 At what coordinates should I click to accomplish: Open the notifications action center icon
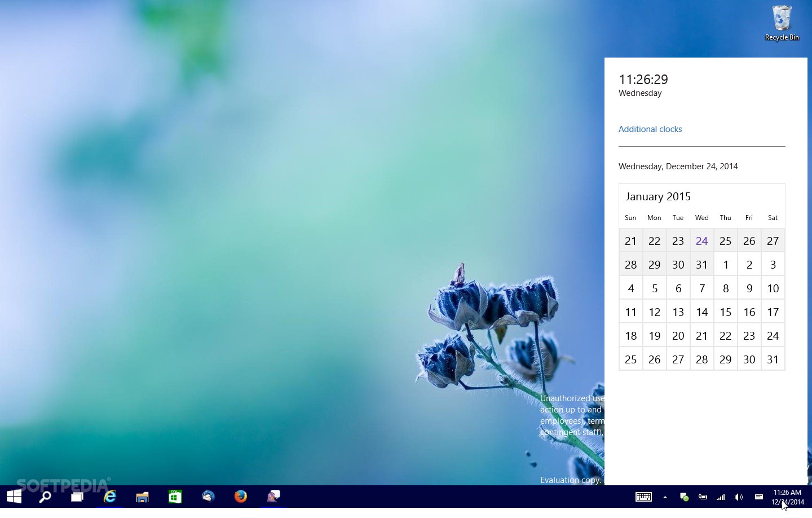pyautogui.click(x=758, y=497)
